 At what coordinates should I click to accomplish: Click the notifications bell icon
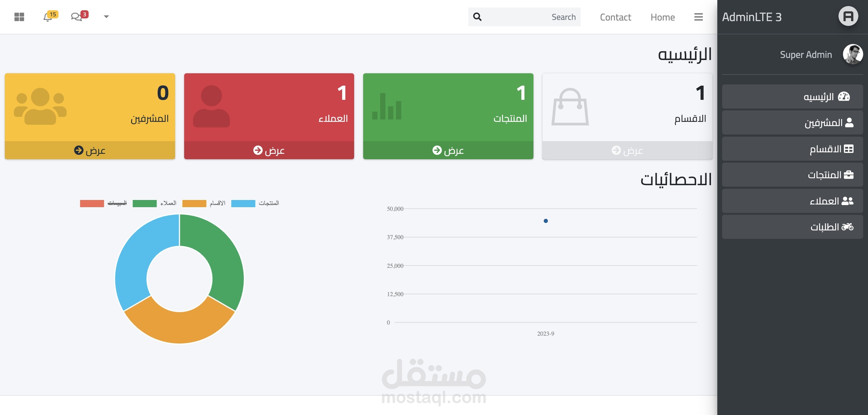(x=48, y=17)
